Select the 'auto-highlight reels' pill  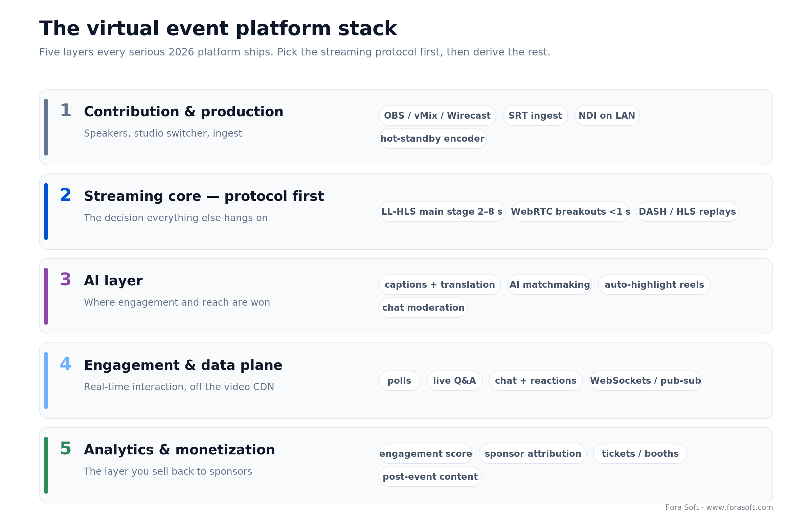point(654,285)
